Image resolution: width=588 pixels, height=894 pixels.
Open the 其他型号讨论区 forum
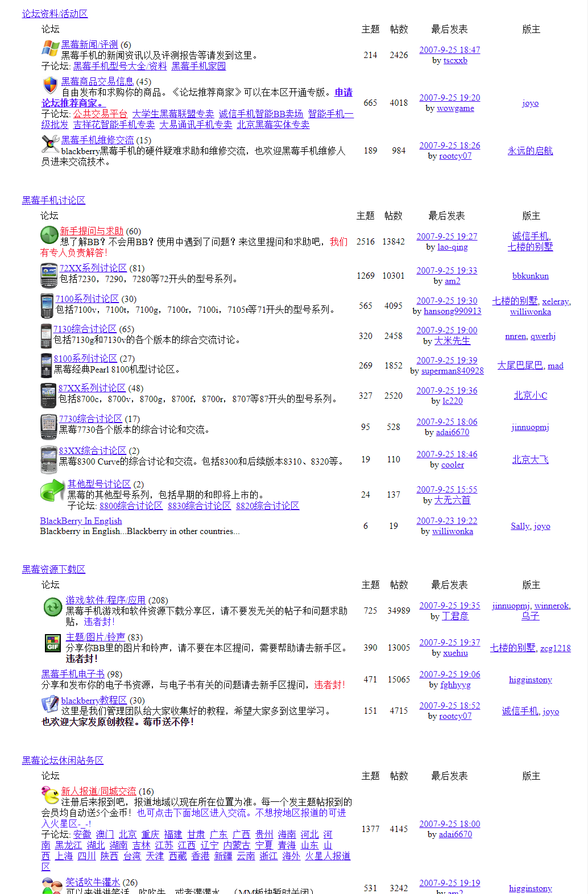tap(99, 484)
